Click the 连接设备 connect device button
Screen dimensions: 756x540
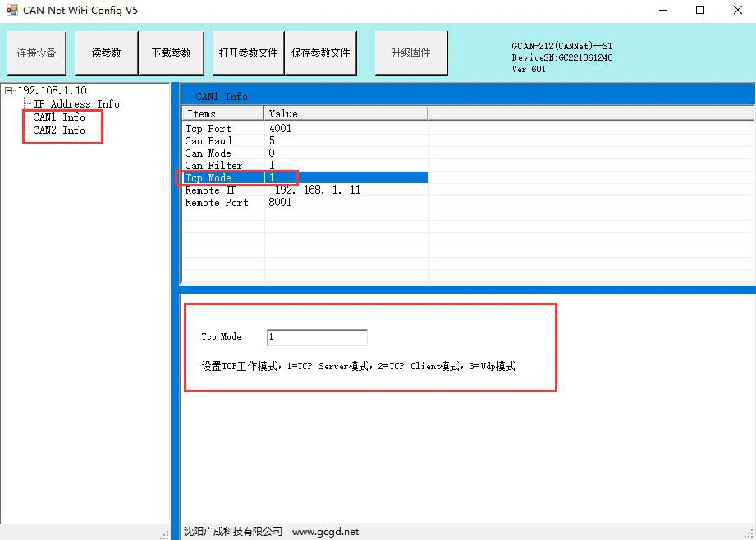37,53
